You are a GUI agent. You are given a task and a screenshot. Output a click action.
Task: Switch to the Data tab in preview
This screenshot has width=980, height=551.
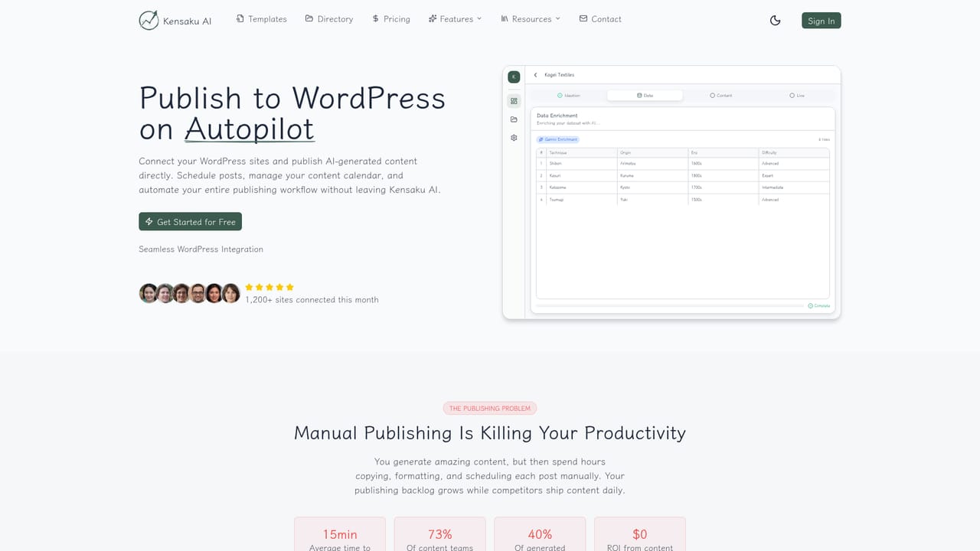coord(645,96)
